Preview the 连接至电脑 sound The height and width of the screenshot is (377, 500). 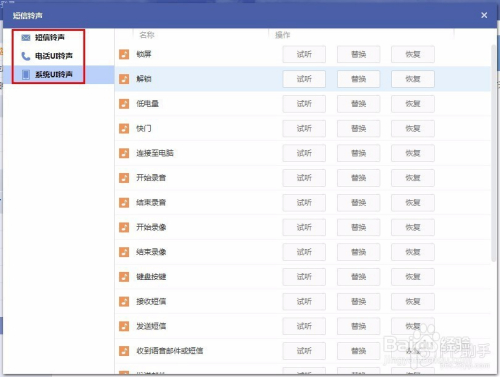304,153
